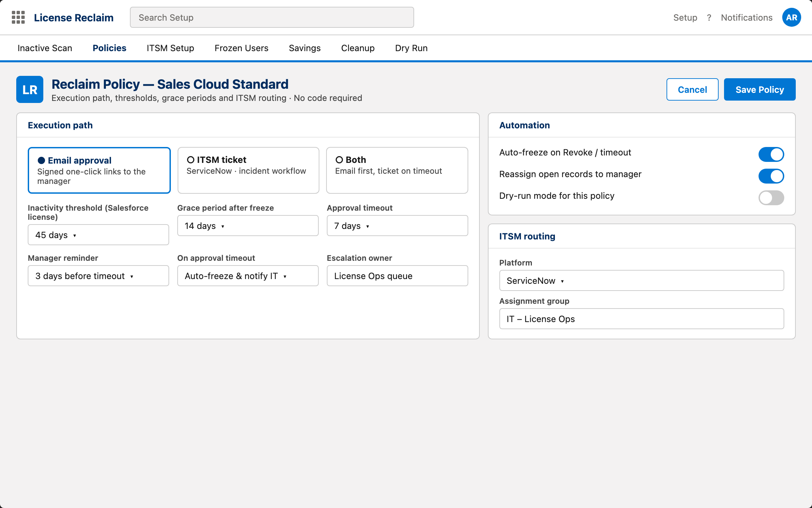Switch to ITSM Setup tab
The image size is (812, 508).
click(x=171, y=48)
